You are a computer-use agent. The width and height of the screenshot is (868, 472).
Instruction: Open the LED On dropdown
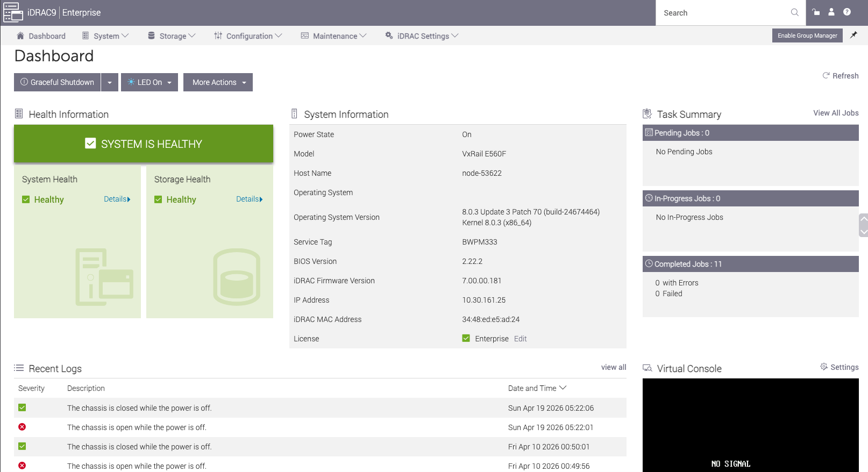click(x=150, y=82)
